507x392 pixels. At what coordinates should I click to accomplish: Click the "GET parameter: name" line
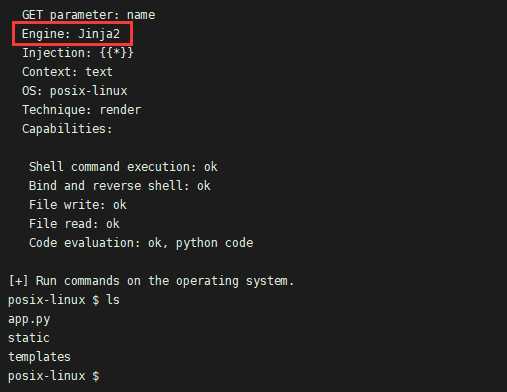coord(88,15)
